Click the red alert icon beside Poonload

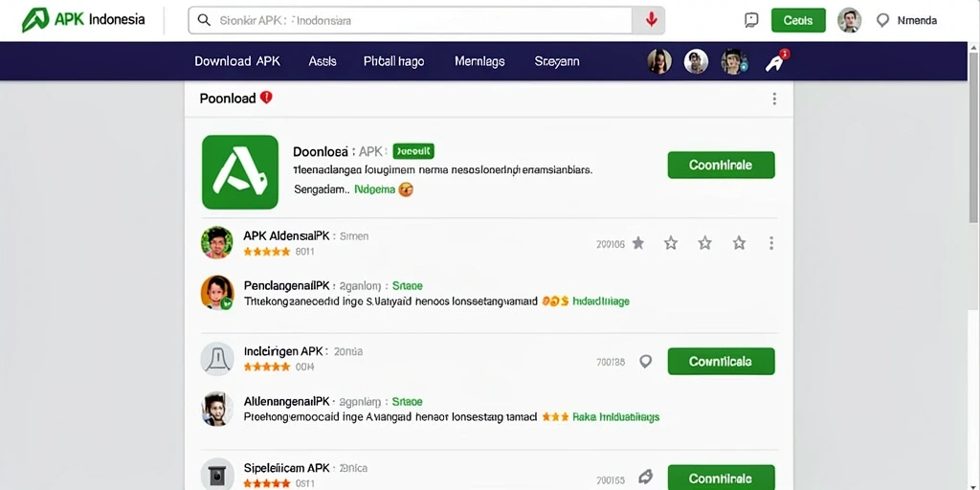coord(266,98)
